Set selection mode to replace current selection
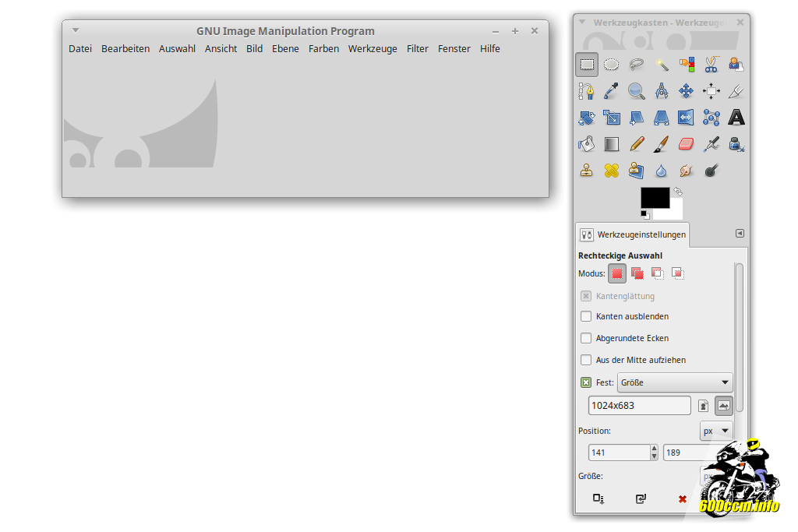The height and width of the screenshot is (532, 798). [x=617, y=273]
